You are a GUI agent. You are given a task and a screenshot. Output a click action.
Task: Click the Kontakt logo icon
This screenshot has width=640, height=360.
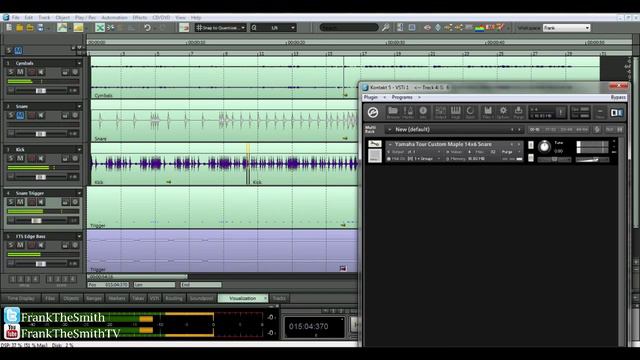point(373,112)
